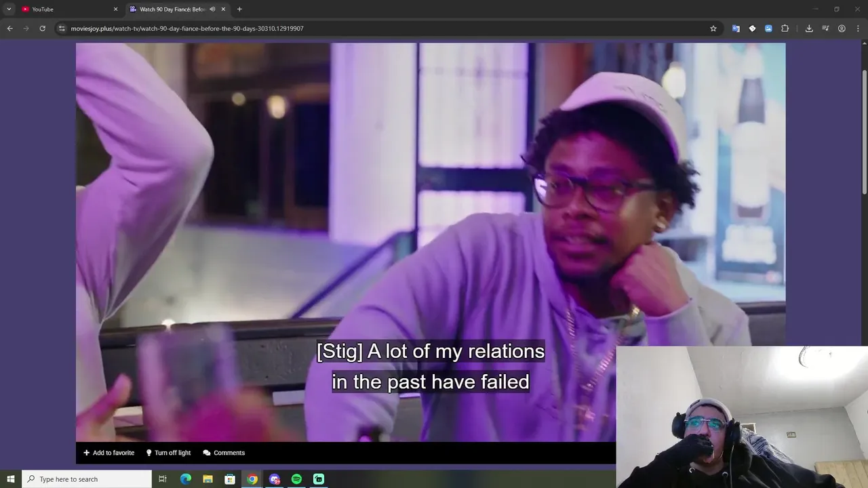Show Chrome downloads
The height and width of the screenshot is (488, 868).
(x=809, y=28)
